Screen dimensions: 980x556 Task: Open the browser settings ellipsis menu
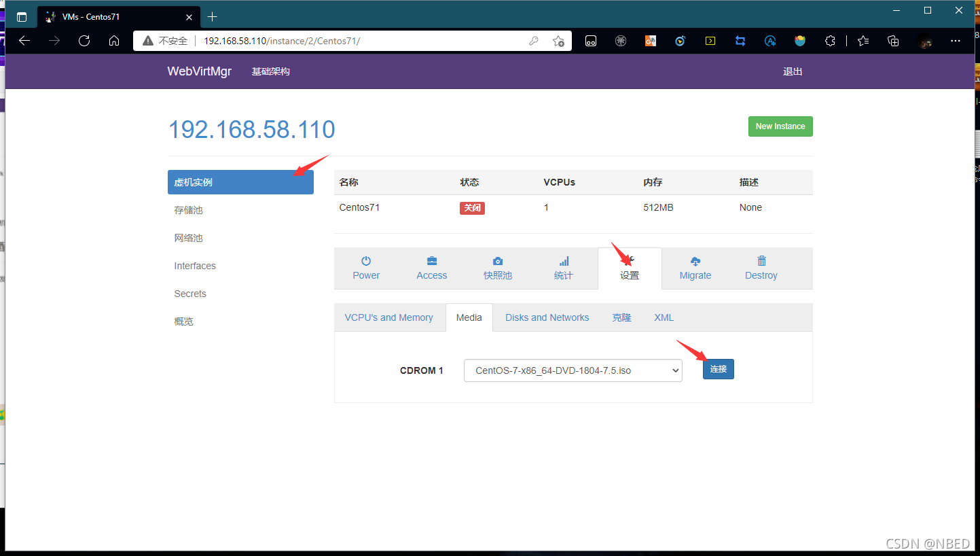[956, 41]
